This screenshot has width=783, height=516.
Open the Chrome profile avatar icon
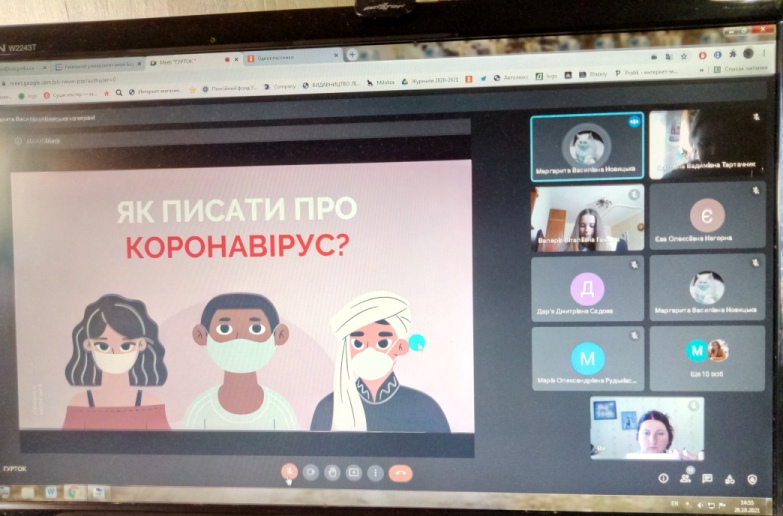(x=748, y=53)
